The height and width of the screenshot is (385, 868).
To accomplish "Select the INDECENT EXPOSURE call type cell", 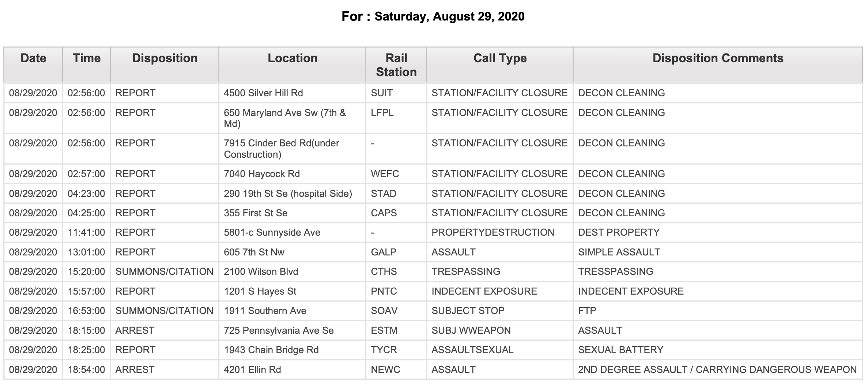I will (x=500, y=291).
